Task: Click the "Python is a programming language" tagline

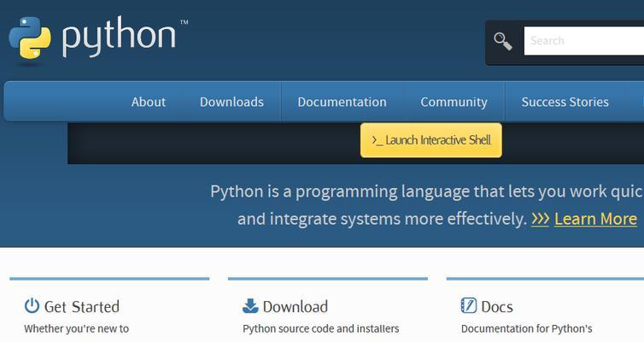Action: coord(427,192)
